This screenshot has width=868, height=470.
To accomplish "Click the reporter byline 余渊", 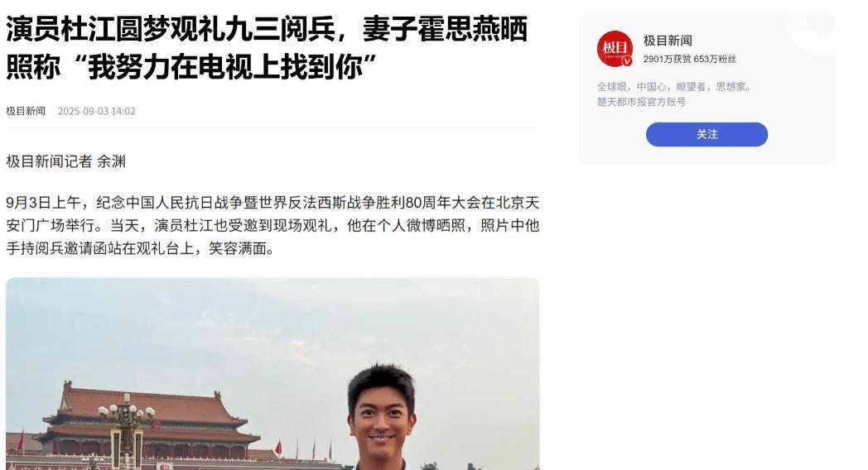I will click(111, 161).
